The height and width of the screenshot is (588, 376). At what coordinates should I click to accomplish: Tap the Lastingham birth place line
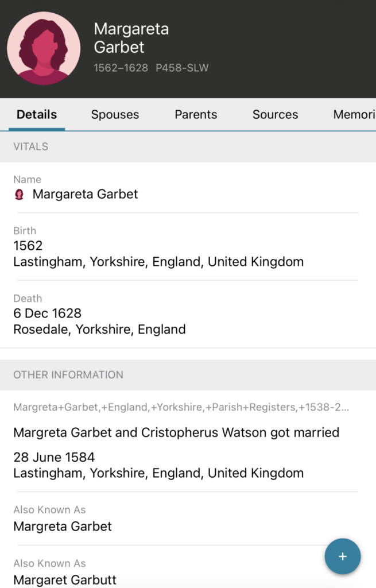158,262
